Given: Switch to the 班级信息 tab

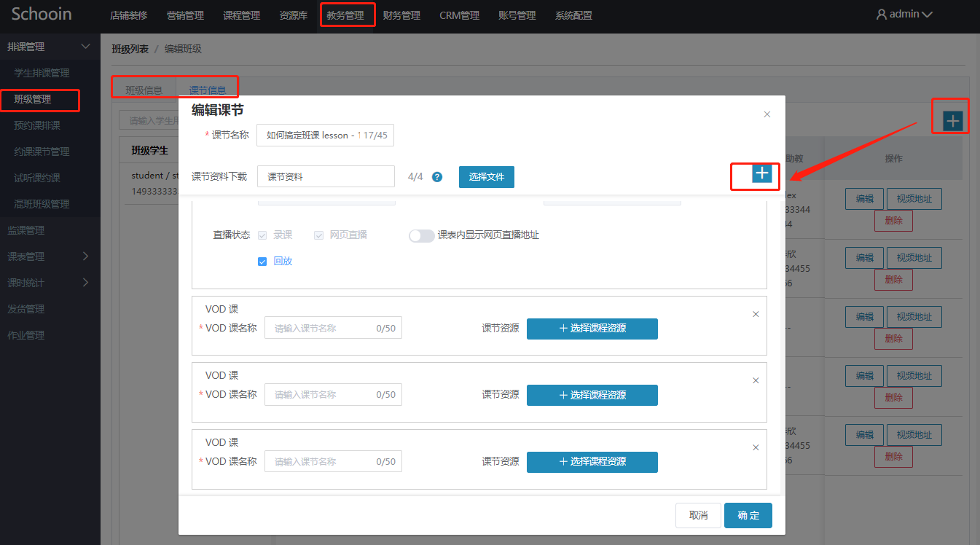Looking at the screenshot, I should click(144, 90).
